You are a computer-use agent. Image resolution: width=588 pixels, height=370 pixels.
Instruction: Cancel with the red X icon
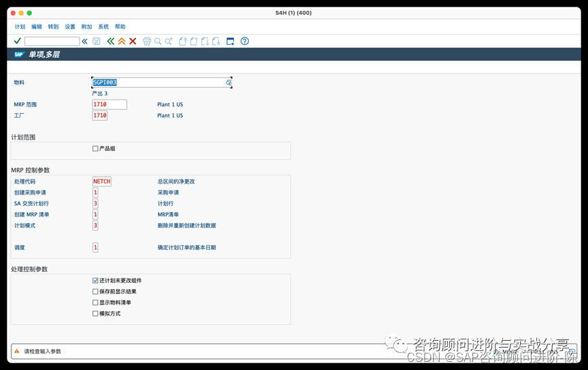tap(133, 41)
